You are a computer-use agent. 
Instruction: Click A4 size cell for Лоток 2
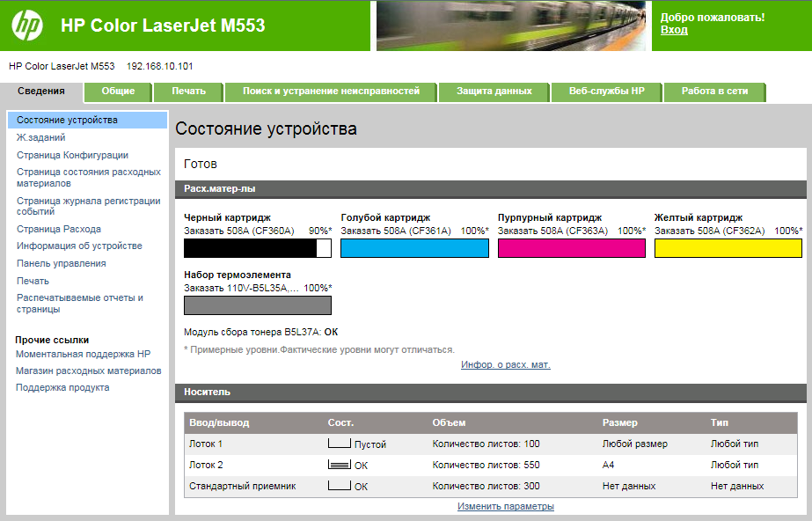tap(608, 465)
